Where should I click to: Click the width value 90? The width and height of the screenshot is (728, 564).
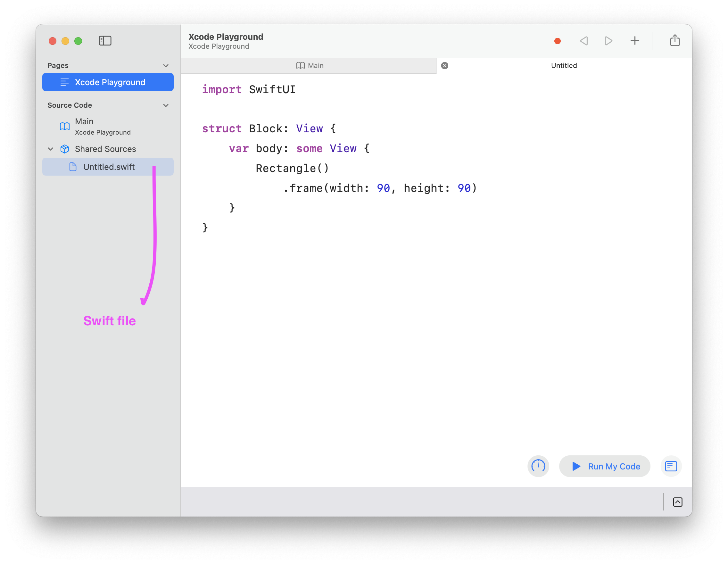pyautogui.click(x=383, y=188)
